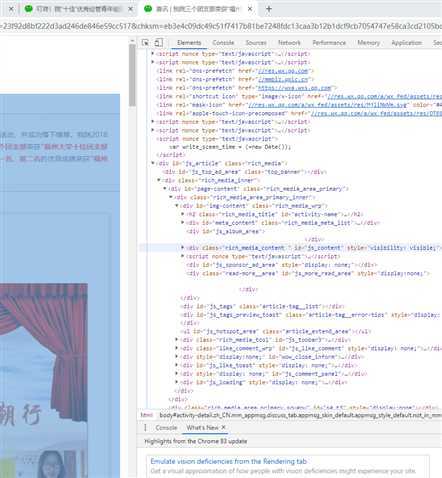442x478 pixels.
Task: Collapse the rich_media_inner div node
Action: point(159,180)
